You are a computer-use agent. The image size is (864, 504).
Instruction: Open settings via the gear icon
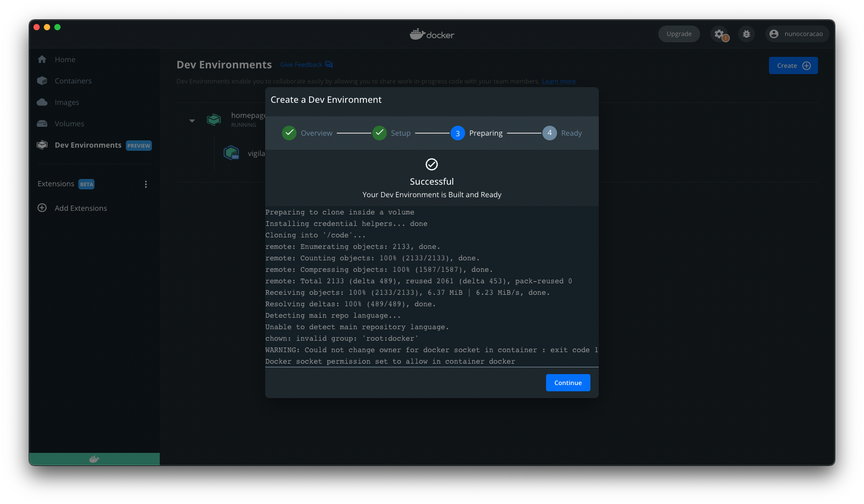click(719, 34)
